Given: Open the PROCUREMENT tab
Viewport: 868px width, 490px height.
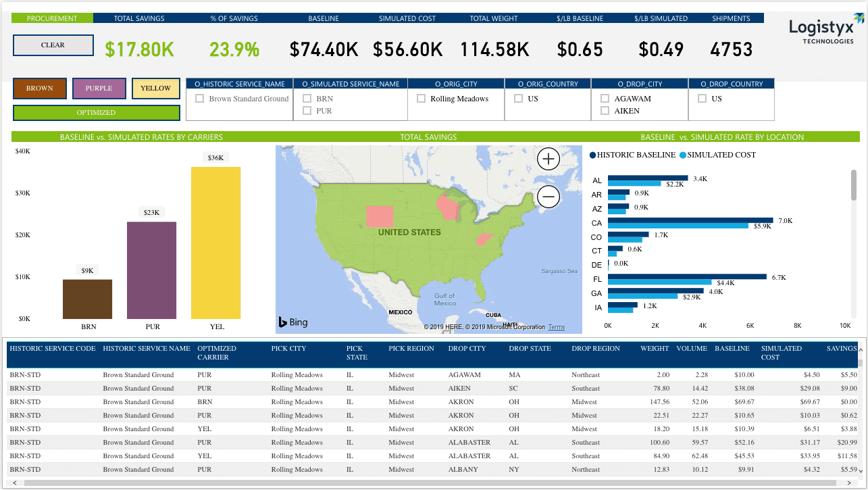Looking at the screenshot, I should click(x=52, y=18).
